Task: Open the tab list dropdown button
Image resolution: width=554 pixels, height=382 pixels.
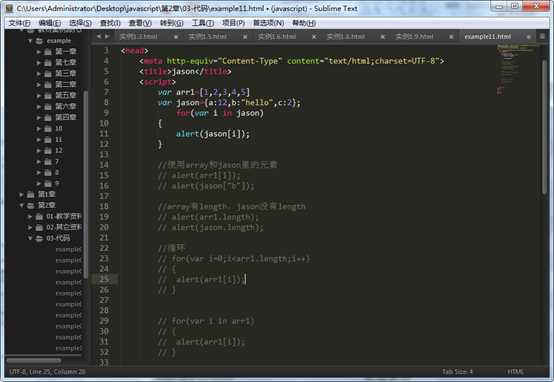Action: [543, 36]
